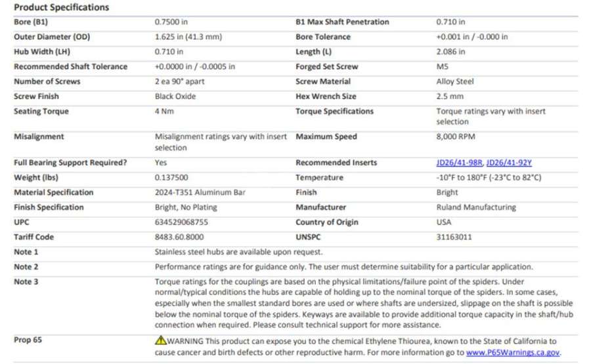This screenshot has width=591, height=364.
Task: Click the Country of Origin label
Action: [x=327, y=222]
